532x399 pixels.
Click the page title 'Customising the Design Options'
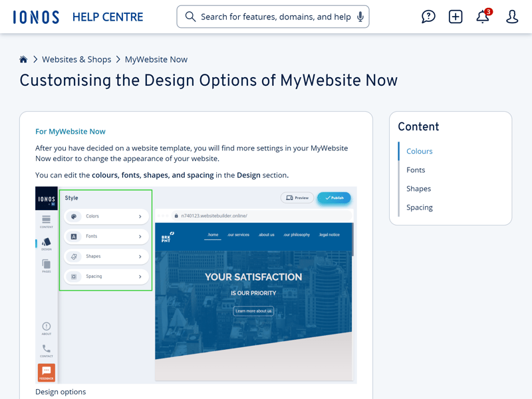208,80
